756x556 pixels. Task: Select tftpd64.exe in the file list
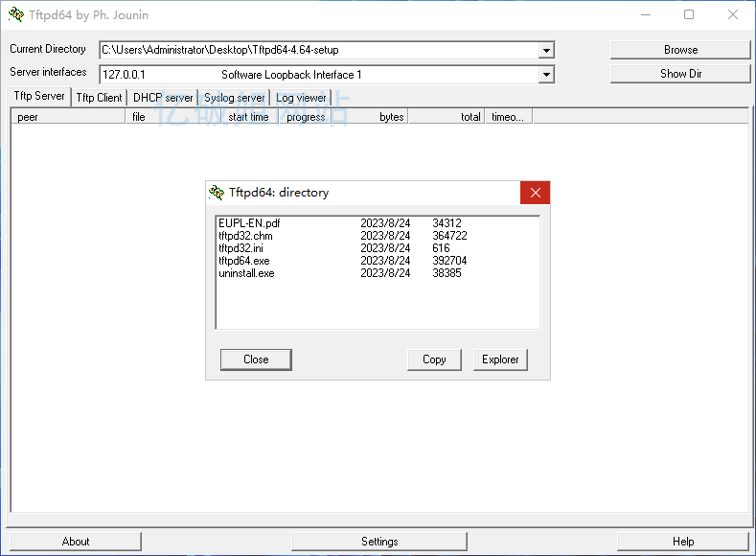pos(244,261)
